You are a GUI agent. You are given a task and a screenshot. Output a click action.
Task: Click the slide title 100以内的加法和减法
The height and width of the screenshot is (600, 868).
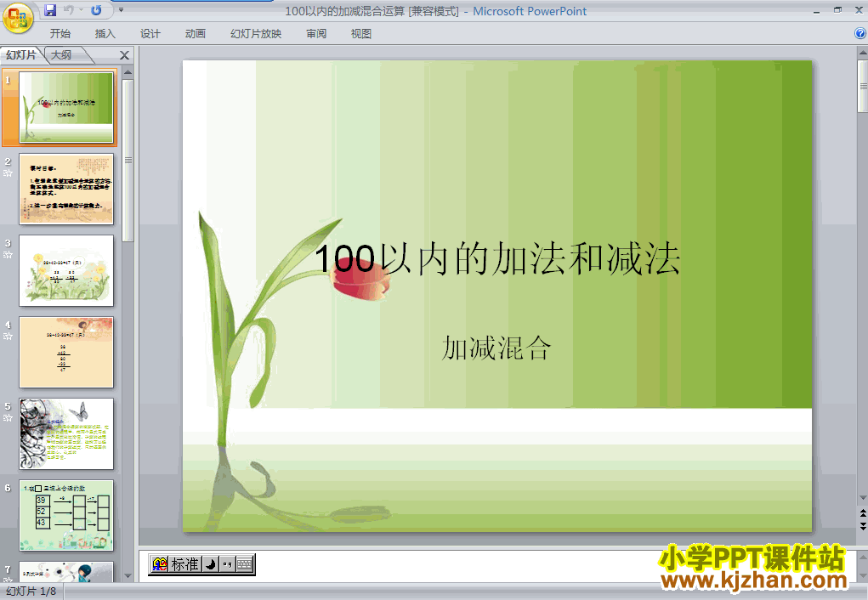tap(497, 258)
